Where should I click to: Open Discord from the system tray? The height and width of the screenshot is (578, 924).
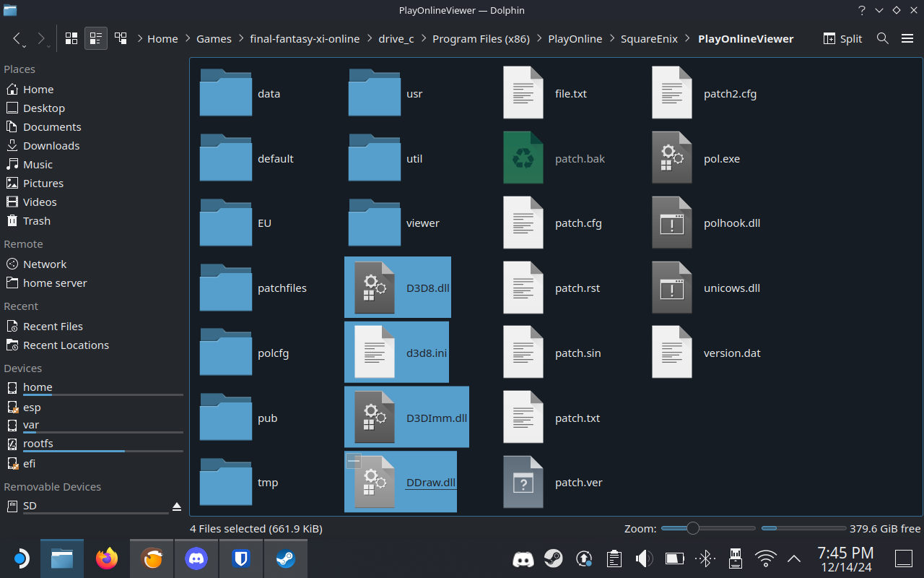coord(523,558)
